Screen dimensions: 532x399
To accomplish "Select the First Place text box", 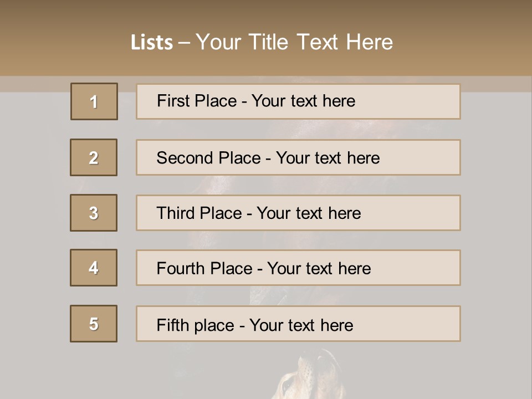I will (298, 101).
